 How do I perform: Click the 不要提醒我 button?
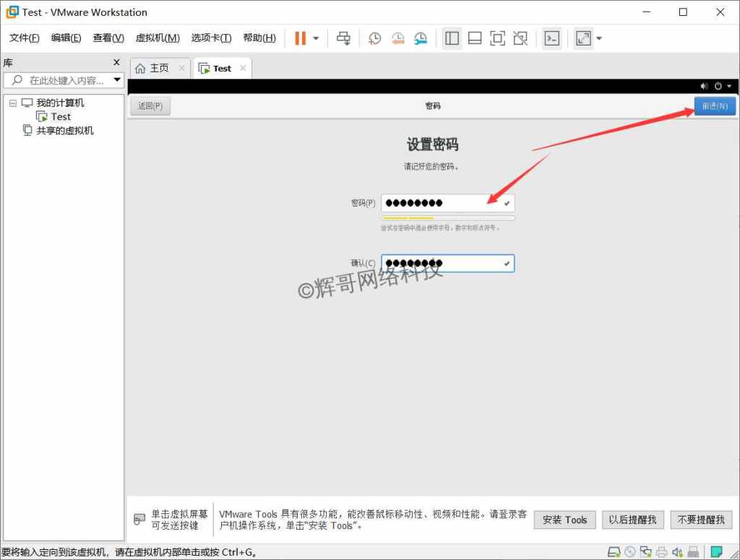pos(701,520)
